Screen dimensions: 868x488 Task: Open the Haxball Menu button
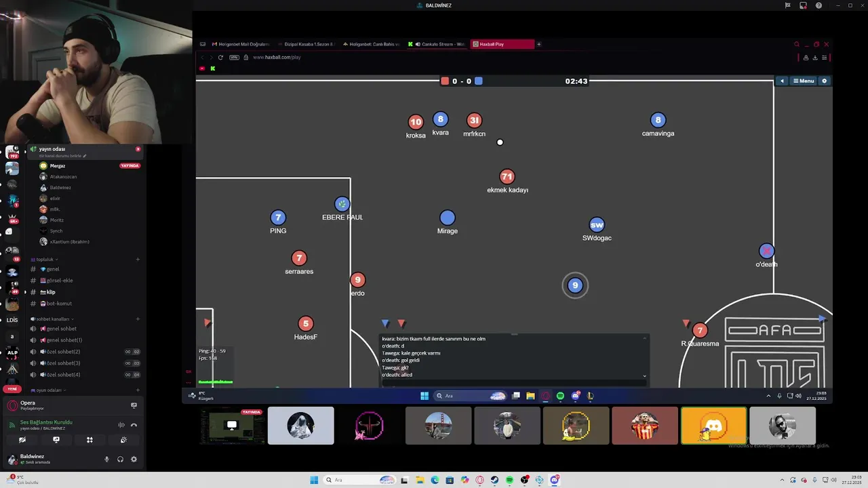pos(804,81)
